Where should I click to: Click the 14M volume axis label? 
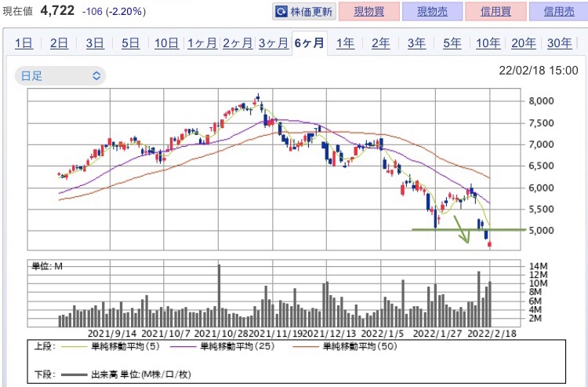[x=538, y=266]
